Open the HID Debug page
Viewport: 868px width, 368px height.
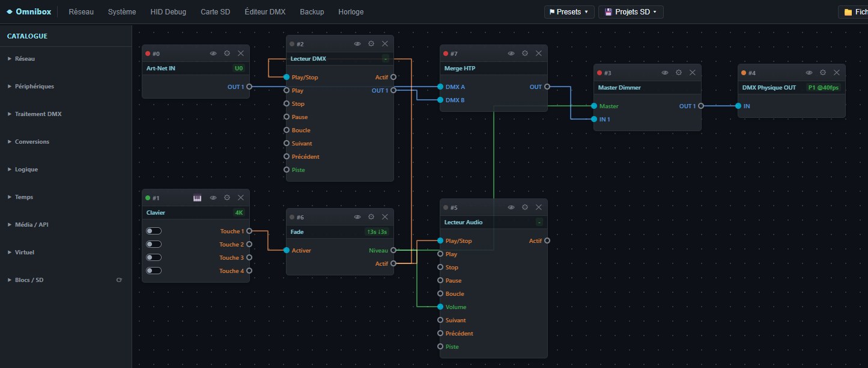pos(168,12)
